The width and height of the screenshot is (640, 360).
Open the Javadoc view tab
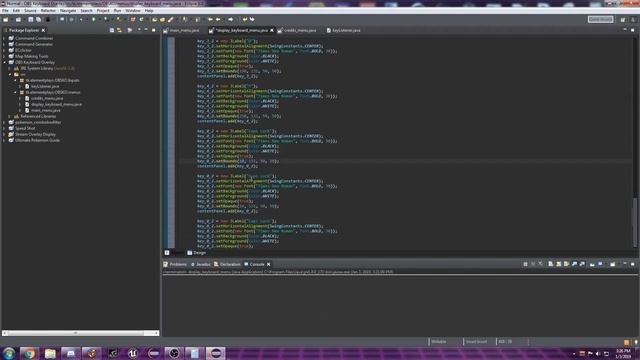(200, 264)
